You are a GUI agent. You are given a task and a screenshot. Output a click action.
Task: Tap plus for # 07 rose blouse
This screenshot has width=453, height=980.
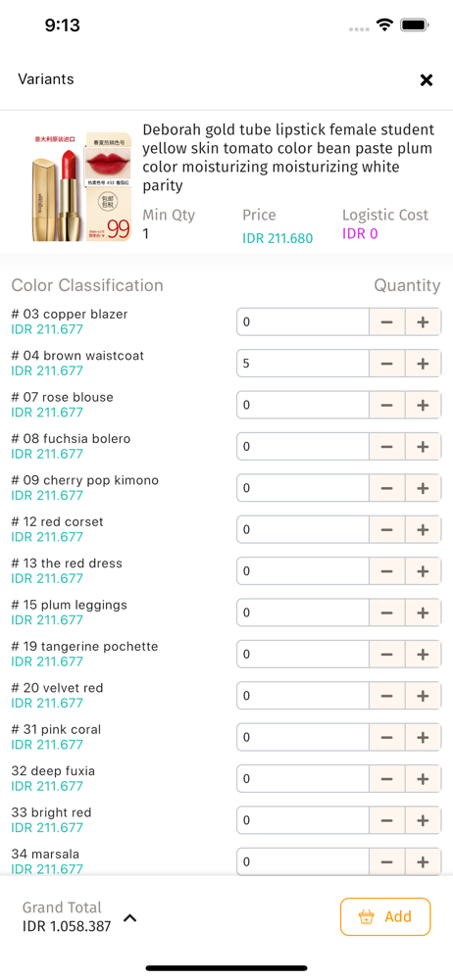click(x=423, y=405)
